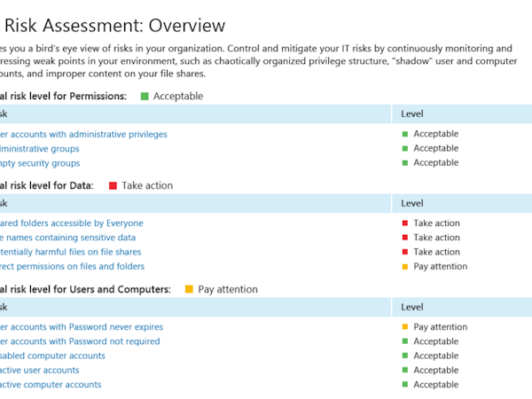Click red indicator for shared folders accessible by Everyone
Viewport: 532px width, 399px height.
pyautogui.click(x=405, y=223)
